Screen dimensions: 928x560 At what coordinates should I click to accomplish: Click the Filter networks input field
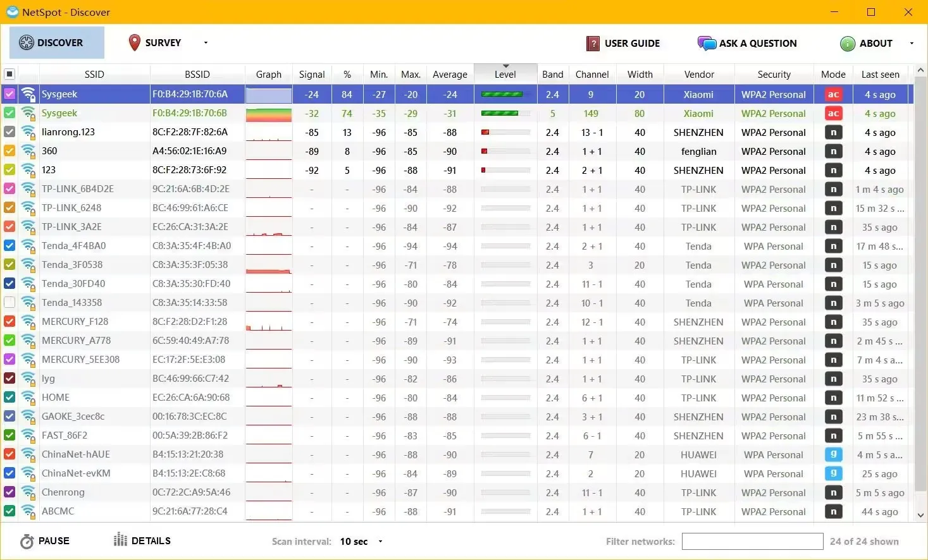coord(752,541)
